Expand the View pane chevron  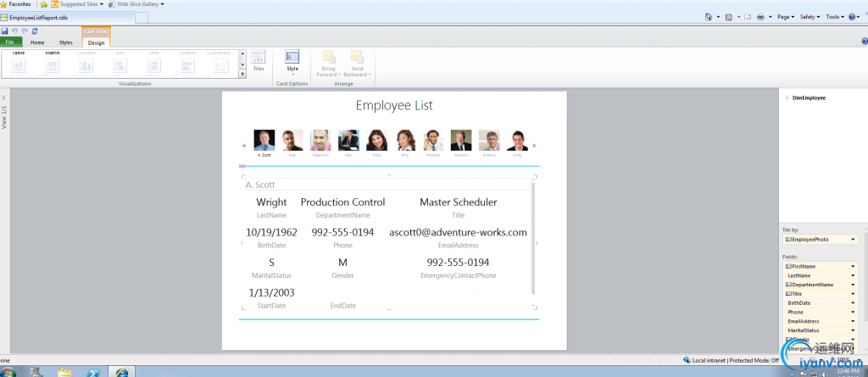[x=4, y=97]
